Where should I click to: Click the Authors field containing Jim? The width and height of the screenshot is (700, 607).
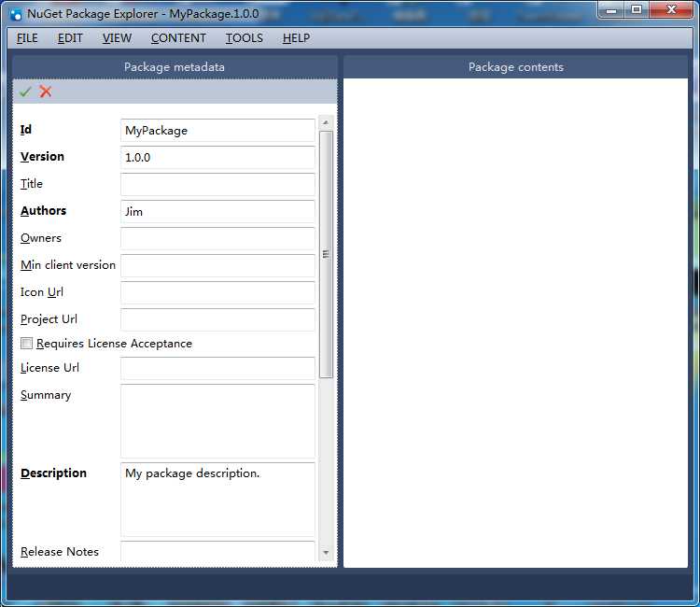pyautogui.click(x=217, y=211)
